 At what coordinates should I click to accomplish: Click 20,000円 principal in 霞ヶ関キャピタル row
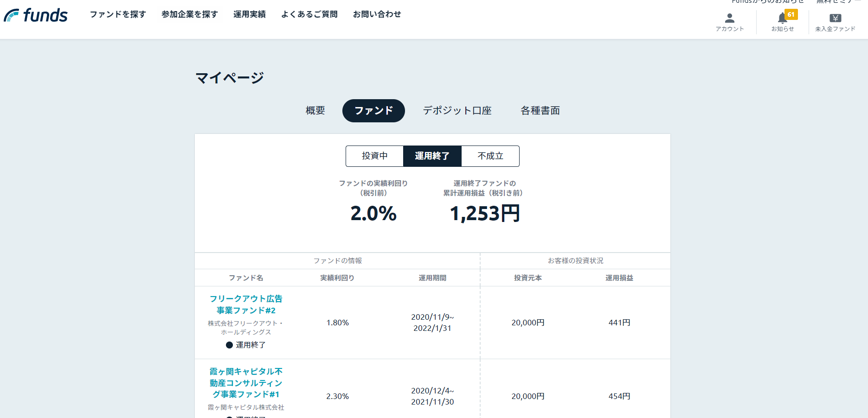528,396
